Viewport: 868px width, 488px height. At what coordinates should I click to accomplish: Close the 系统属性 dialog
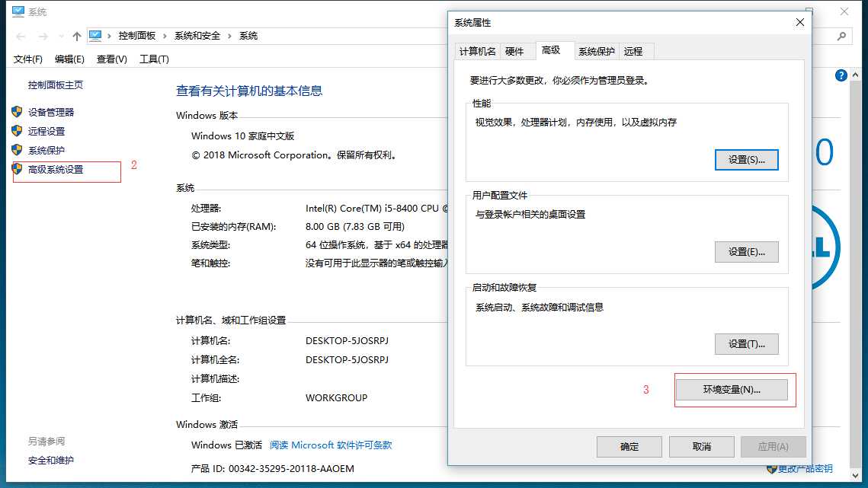800,22
